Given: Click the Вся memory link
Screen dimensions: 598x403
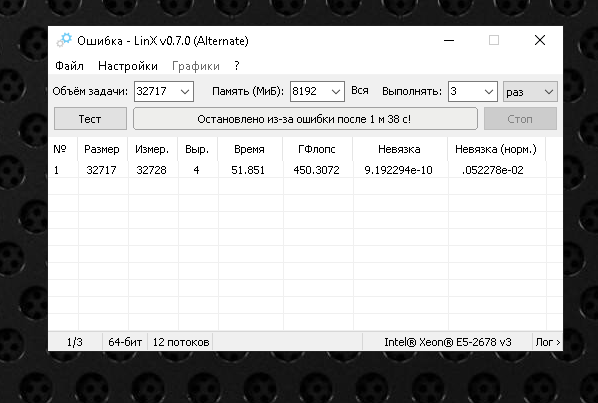Looking at the screenshot, I should [360, 91].
